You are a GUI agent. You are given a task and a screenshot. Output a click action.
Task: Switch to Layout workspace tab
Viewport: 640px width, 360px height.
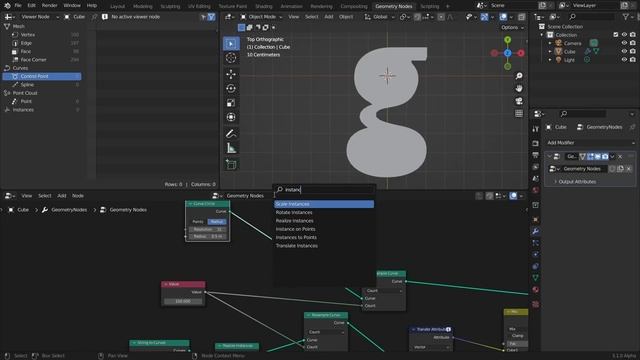[x=118, y=6]
